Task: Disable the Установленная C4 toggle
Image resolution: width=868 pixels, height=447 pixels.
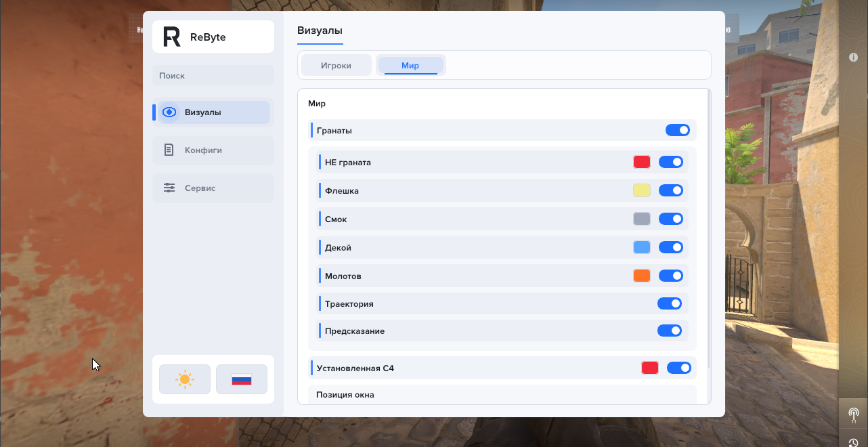Action: point(679,368)
